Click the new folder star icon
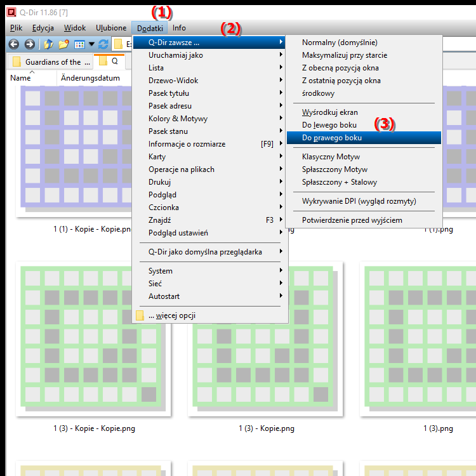 [63, 44]
